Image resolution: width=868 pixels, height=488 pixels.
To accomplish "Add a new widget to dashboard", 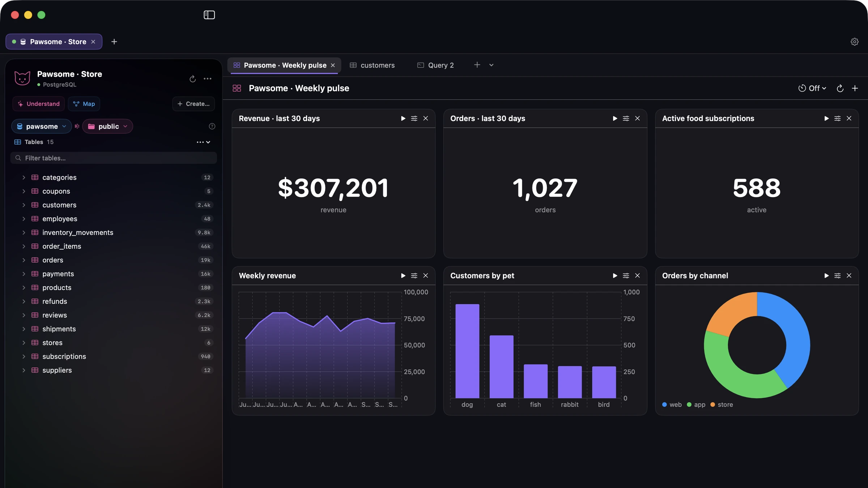I will coord(855,88).
